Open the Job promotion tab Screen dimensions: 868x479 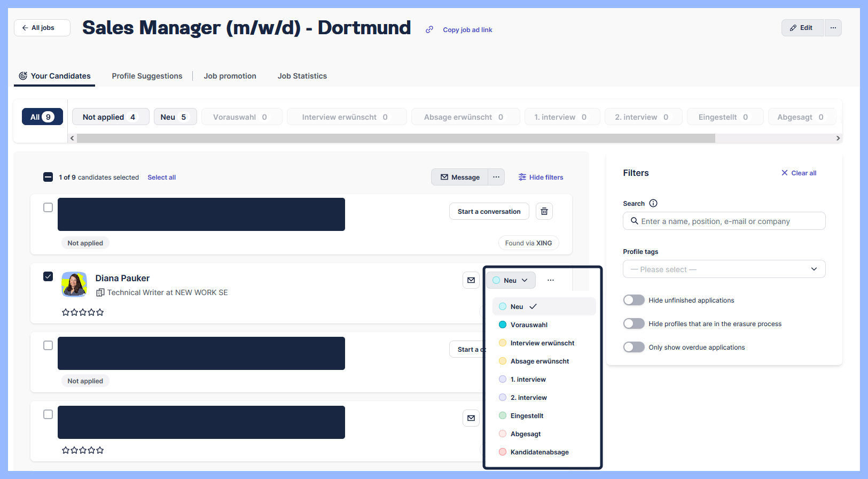coord(230,76)
